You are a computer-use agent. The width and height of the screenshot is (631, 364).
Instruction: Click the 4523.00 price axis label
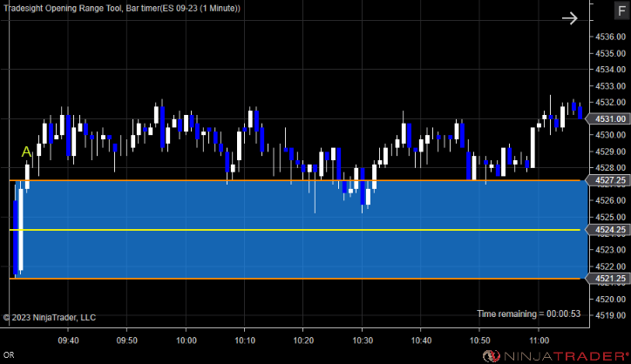tap(610, 250)
